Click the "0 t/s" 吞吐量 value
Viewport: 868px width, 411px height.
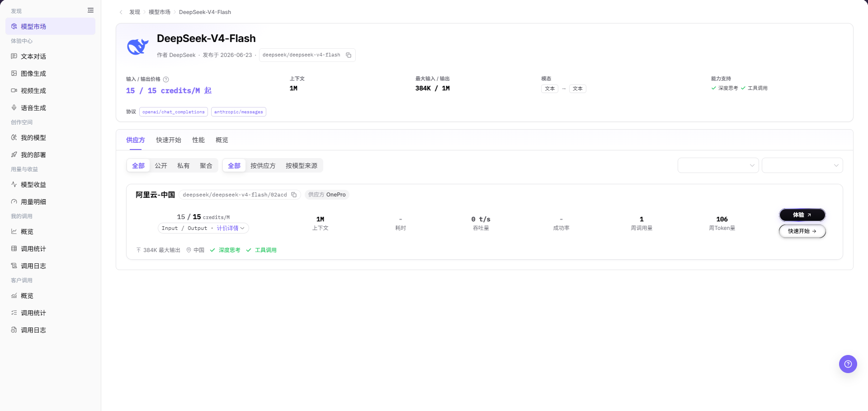481,219
